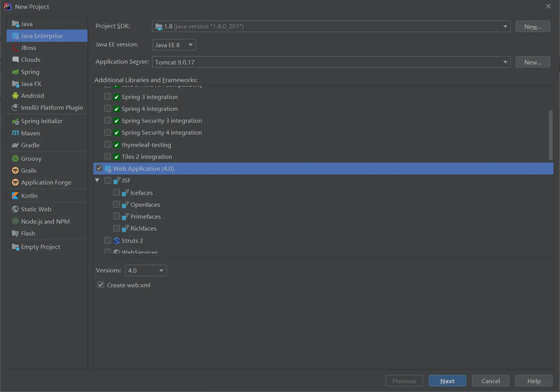The width and height of the screenshot is (560, 392).
Task: Click the Help button
Action: (534, 381)
